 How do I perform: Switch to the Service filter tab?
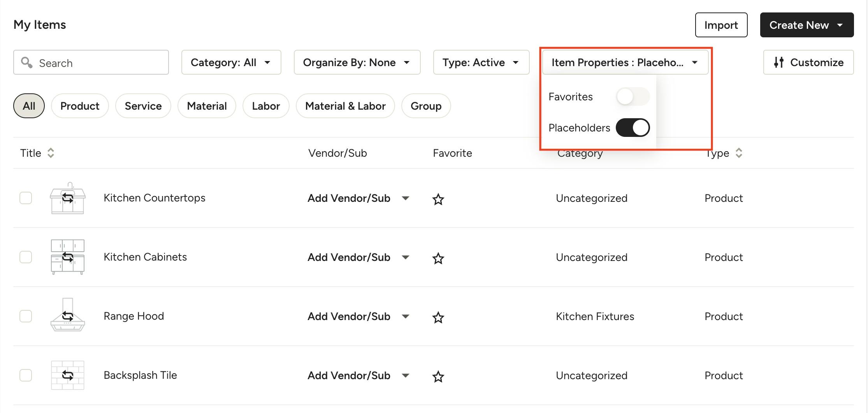point(143,106)
